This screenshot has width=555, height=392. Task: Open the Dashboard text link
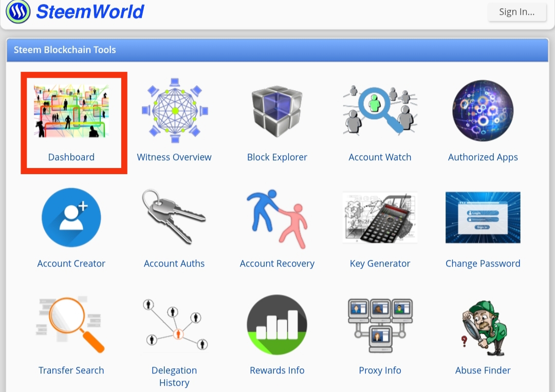click(x=71, y=157)
